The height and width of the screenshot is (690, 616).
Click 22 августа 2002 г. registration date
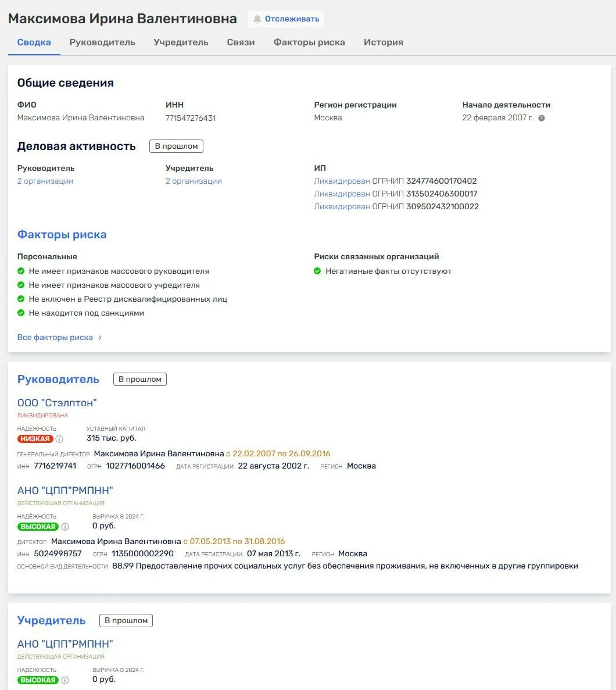point(273,466)
